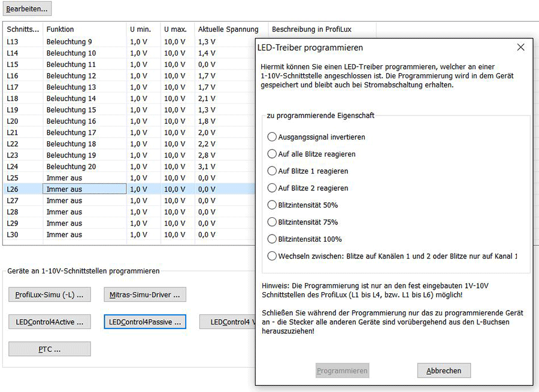Select the "Wechseln zwischen" channel mode option
539x392 pixels.
click(272, 256)
